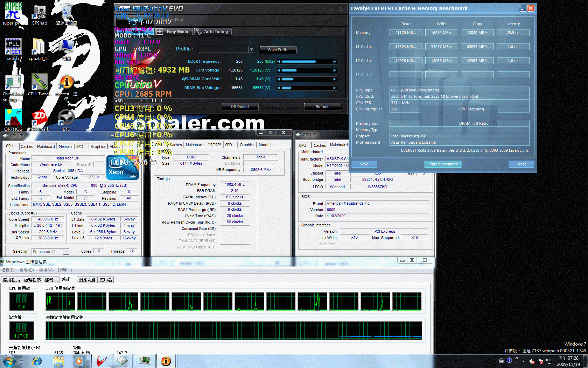
Task: Open the Caches tab in left CPU-Z
Action: [x=27, y=146]
